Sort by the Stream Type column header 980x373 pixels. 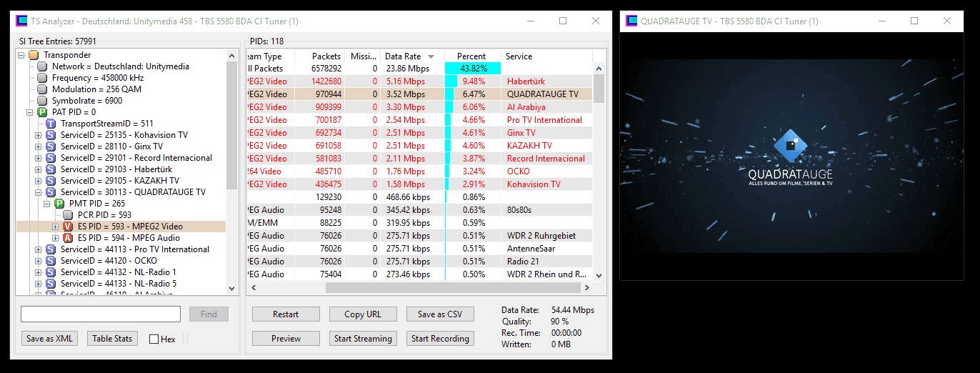(x=270, y=56)
